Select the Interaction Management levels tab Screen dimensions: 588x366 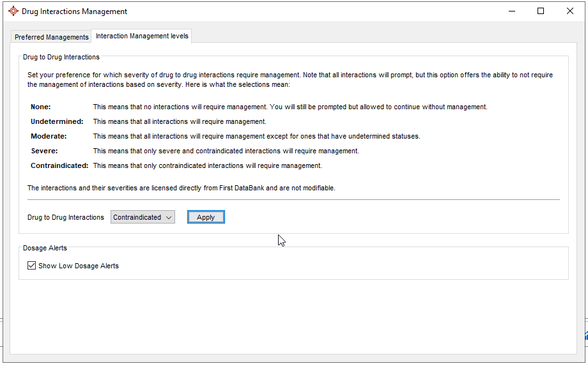142,36
